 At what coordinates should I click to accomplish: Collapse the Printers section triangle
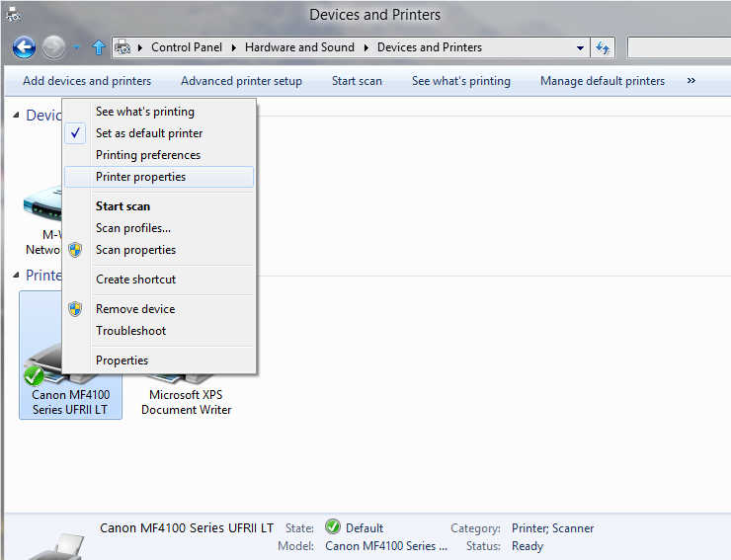pyautogui.click(x=16, y=276)
